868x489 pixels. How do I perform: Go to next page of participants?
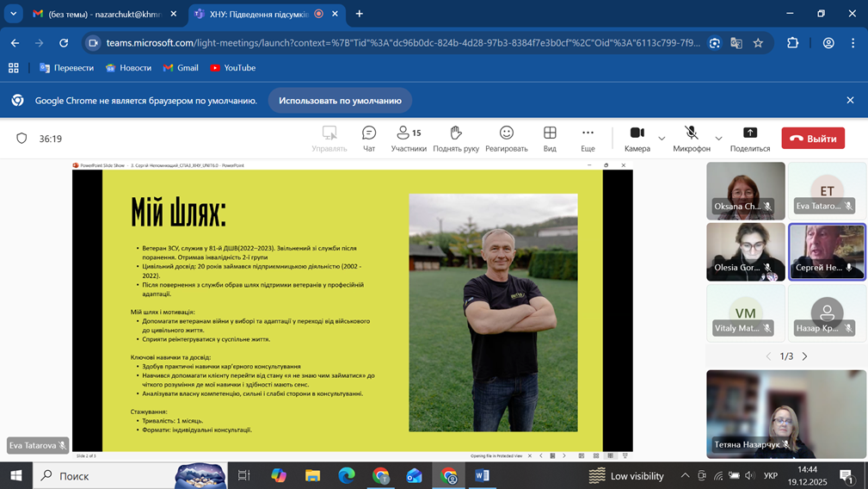point(805,356)
